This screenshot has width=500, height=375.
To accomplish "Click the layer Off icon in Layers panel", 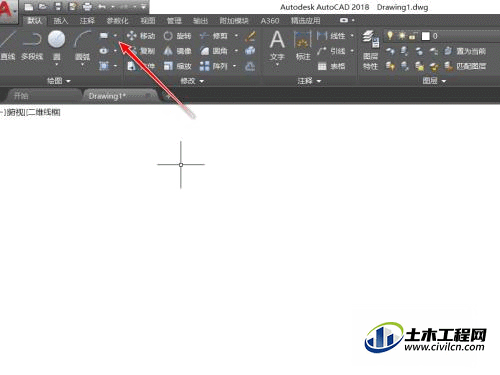I will click(x=390, y=51).
